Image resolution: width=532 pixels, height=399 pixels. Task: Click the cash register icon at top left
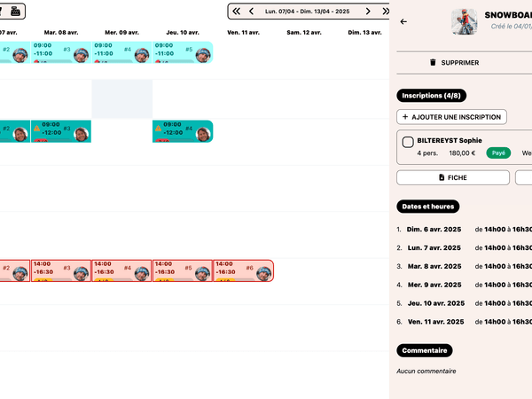(16, 11)
